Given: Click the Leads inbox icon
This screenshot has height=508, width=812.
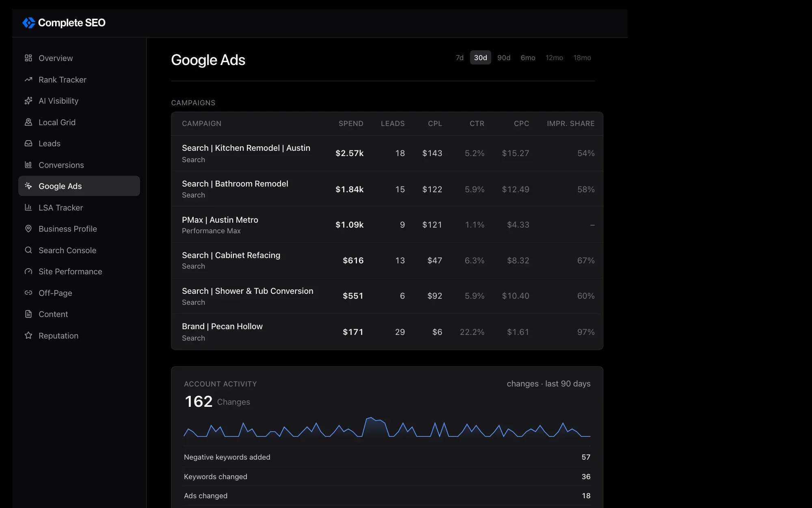Looking at the screenshot, I should (x=28, y=143).
